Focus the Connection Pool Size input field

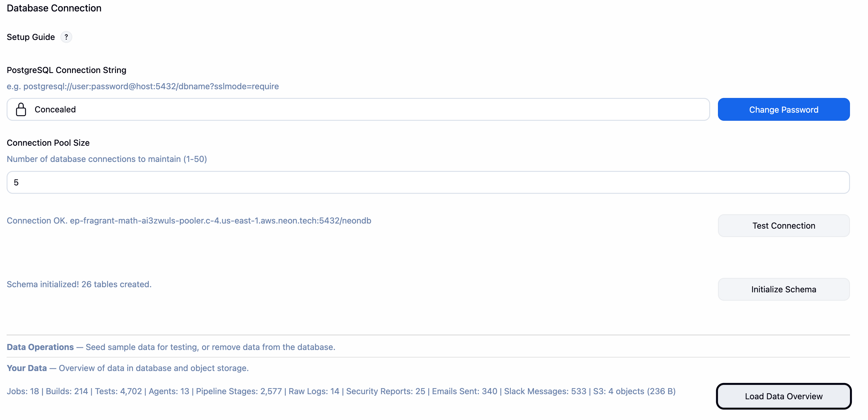[x=428, y=182]
